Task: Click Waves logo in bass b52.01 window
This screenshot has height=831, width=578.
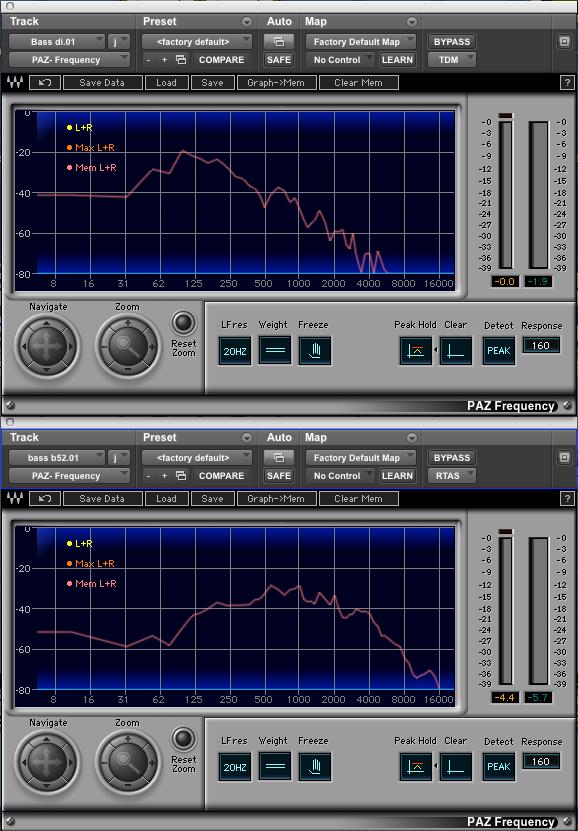Action: coord(15,499)
